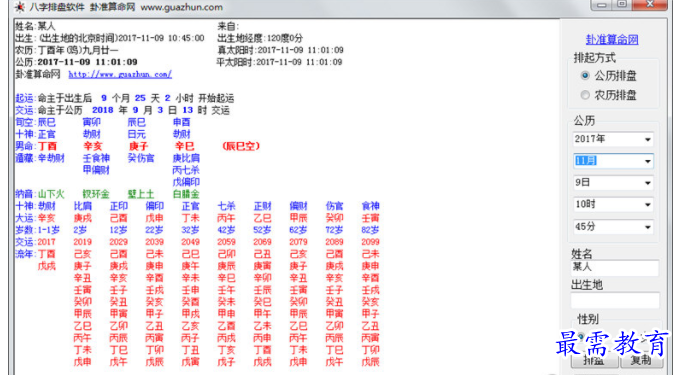Click the app icon in title bar
Viewport: 677px width, 375px height.
pos(19,7)
